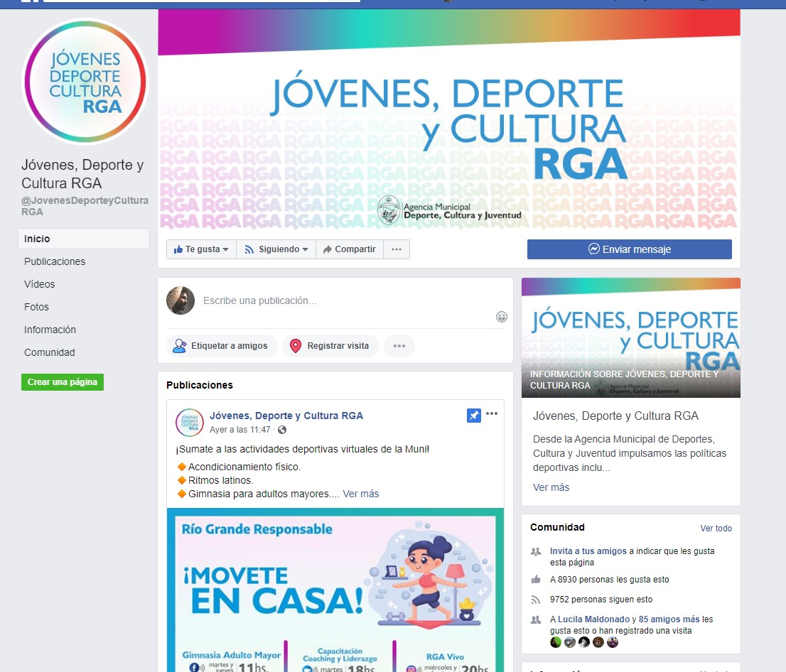
Task: Click the Ver todo community link
Action: coord(716,528)
